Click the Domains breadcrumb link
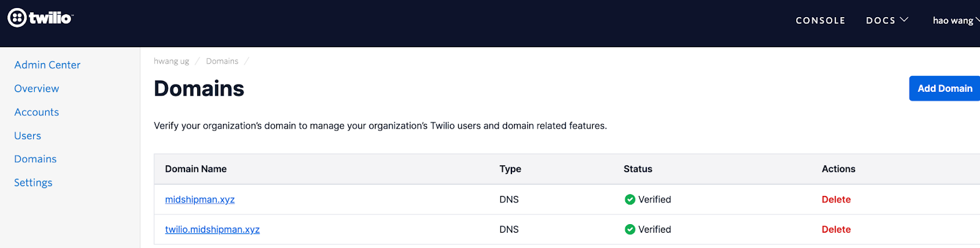 [x=222, y=61]
